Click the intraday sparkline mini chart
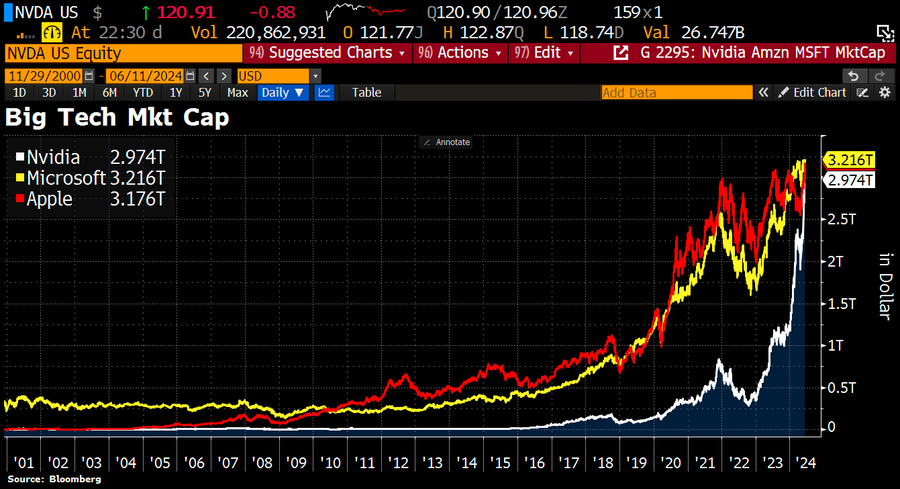900x489 pixels. point(365,11)
